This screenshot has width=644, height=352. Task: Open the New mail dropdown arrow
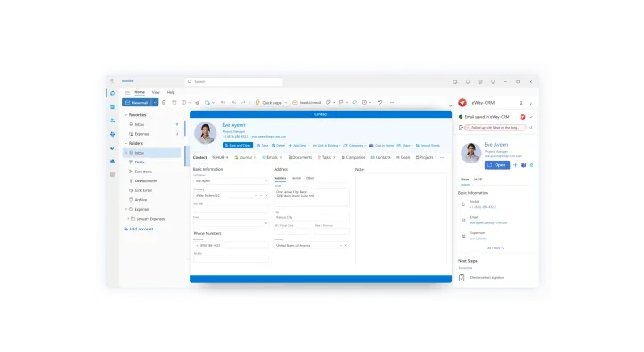point(155,102)
